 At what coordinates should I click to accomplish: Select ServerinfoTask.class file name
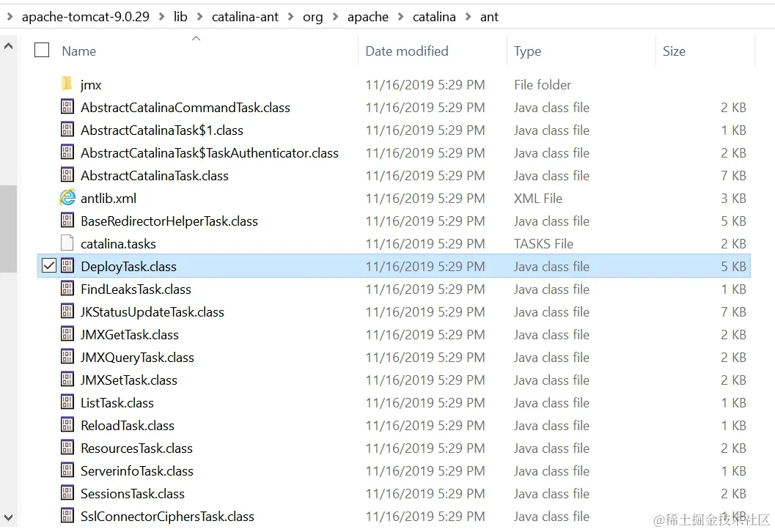click(x=137, y=471)
